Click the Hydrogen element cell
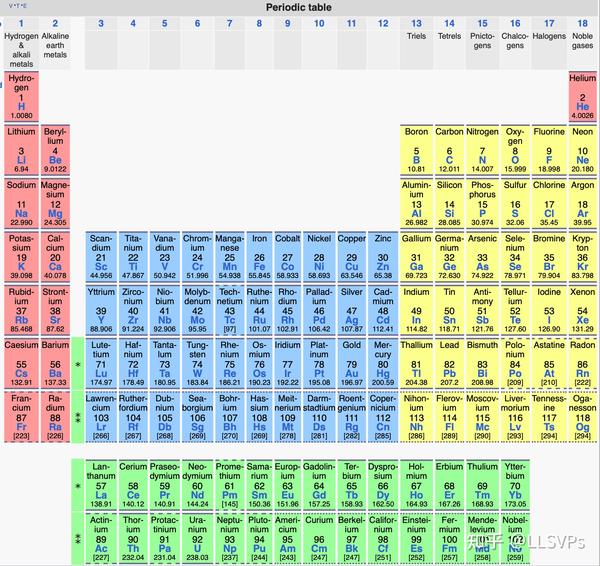The height and width of the screenshot is (566, 600). 21,96
